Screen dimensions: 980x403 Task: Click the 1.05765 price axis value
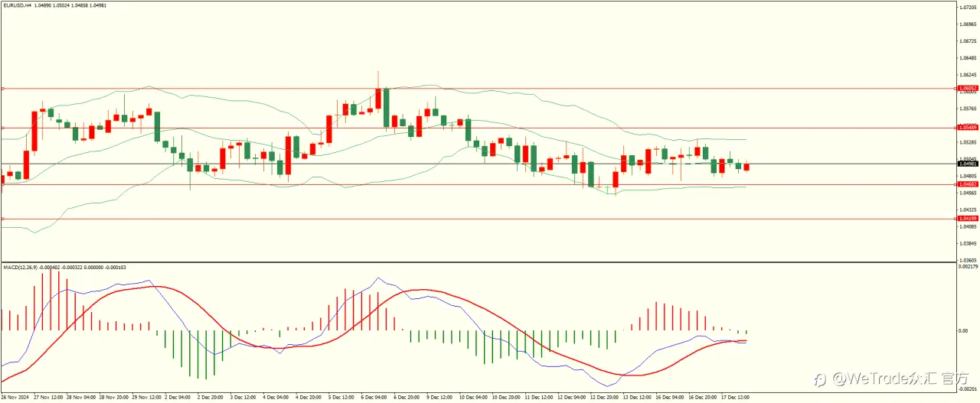tap(968, 109)
